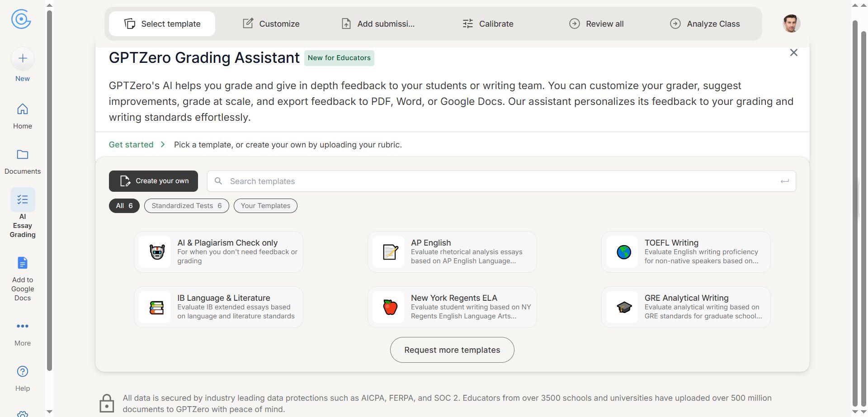Switch to the Select template step
The image size is (868, 417).
(x=162, y=24)
